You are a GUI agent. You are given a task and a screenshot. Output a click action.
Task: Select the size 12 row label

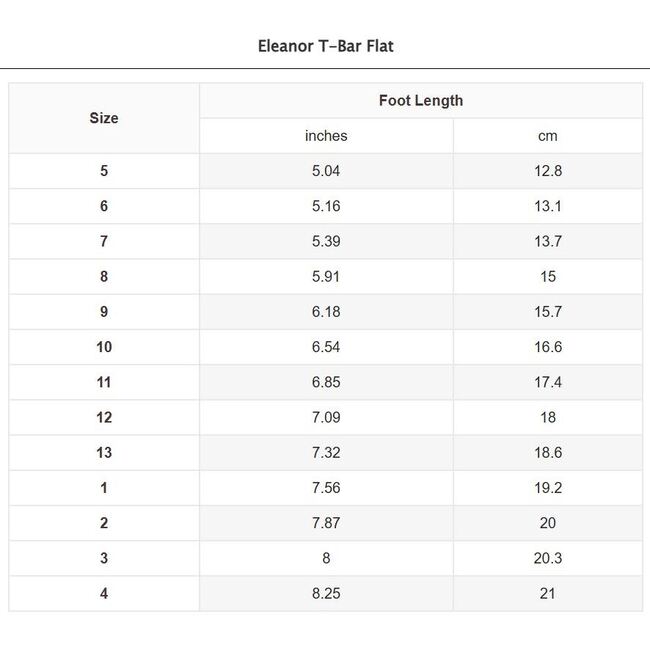104,417
